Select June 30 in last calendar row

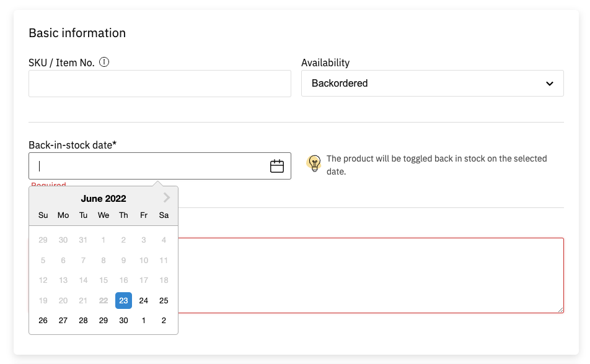[x=123, y=321]
